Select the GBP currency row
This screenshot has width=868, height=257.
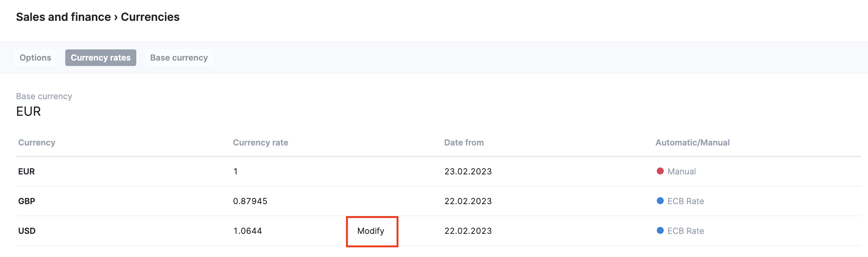[x=26, y=201]
